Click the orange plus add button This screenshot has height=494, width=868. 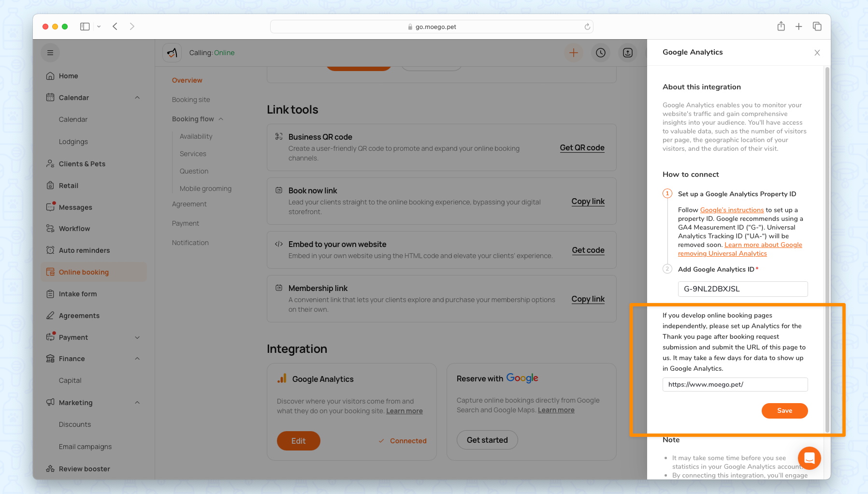coord(574,53)
